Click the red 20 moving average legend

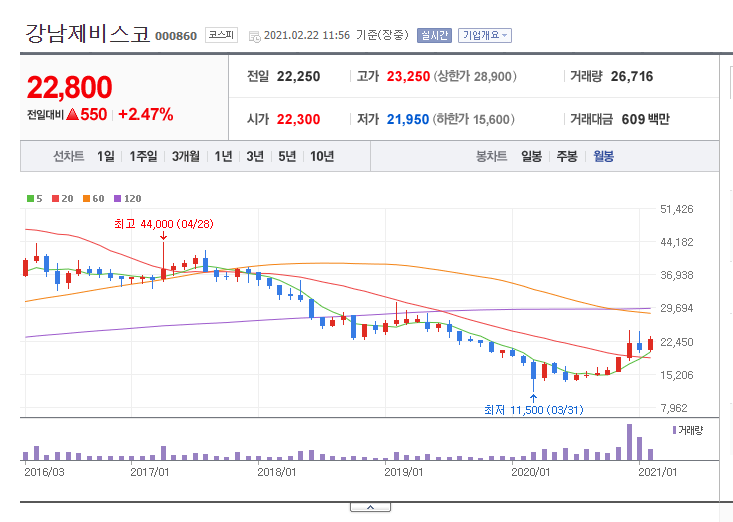tap(63, 199)
